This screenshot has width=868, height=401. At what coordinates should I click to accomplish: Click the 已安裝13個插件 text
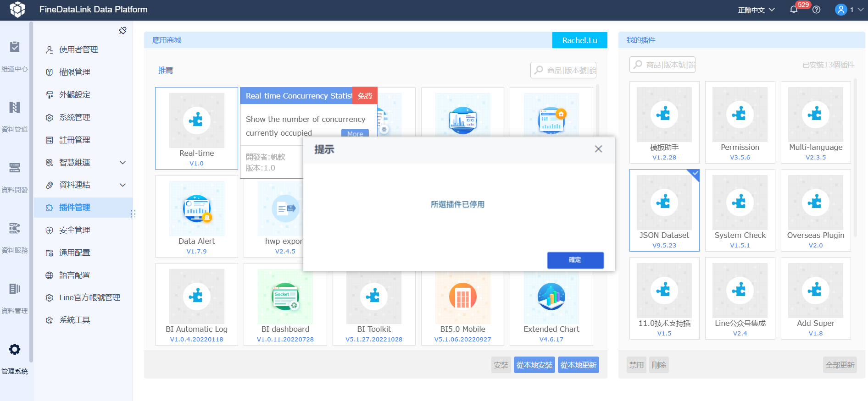[x=828, y=65]
